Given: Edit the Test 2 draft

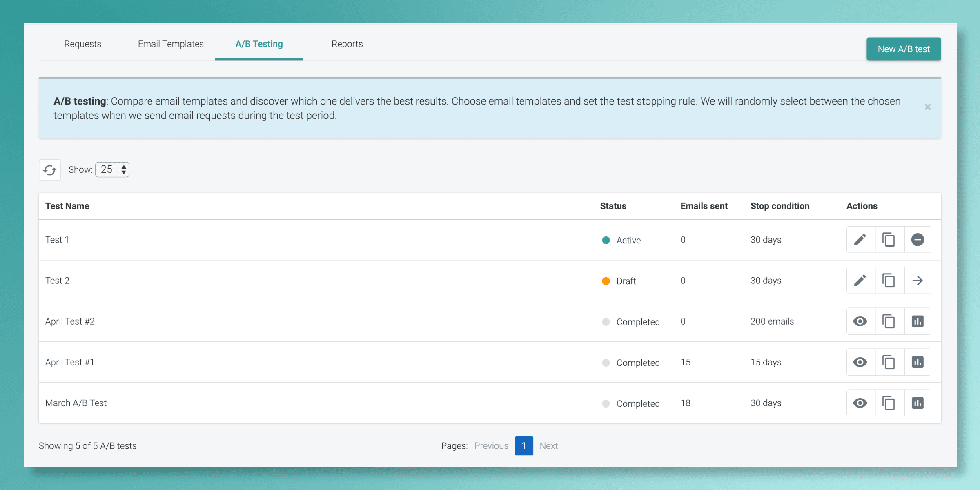Looking at the screenshot, I should [860, 281].
